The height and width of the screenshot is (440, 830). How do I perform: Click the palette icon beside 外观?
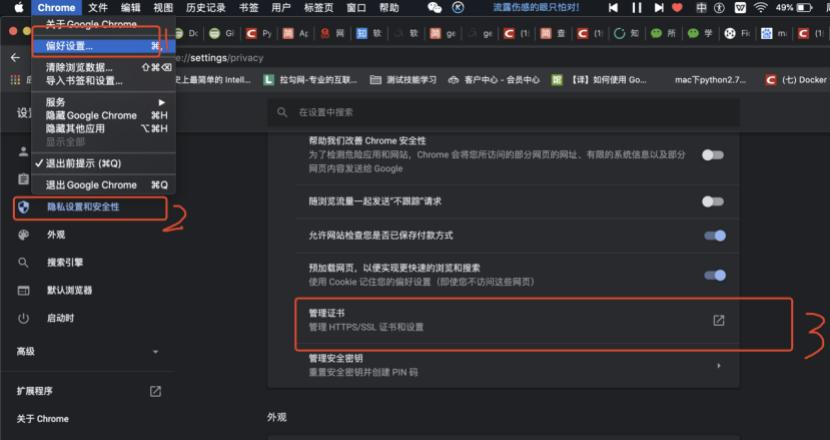click(x=23, y=235)
